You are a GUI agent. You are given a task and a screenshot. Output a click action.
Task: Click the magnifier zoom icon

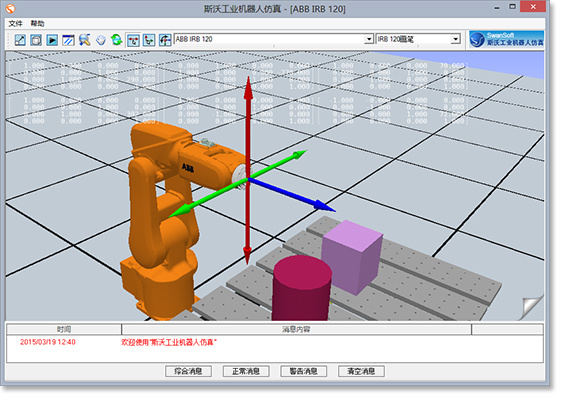85,40
